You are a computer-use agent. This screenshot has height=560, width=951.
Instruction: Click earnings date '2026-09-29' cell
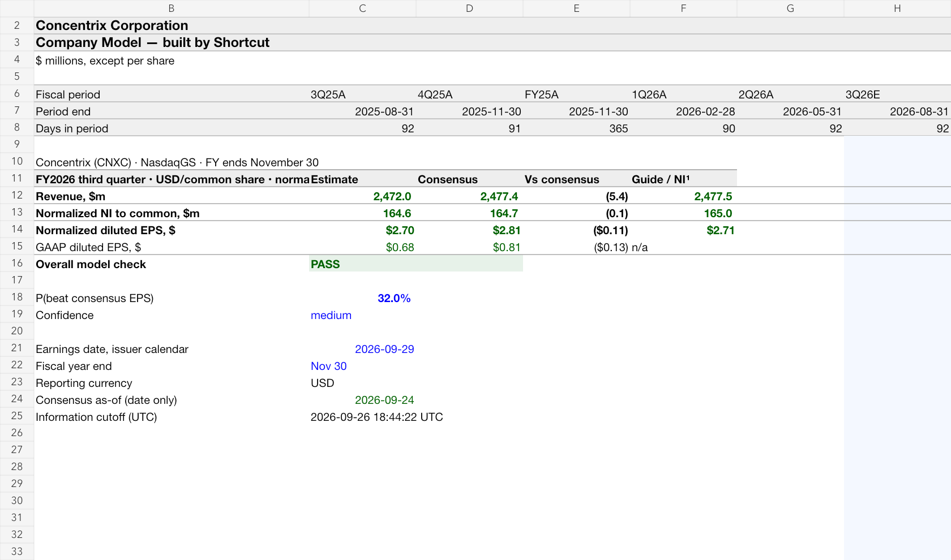coord(362,348)
